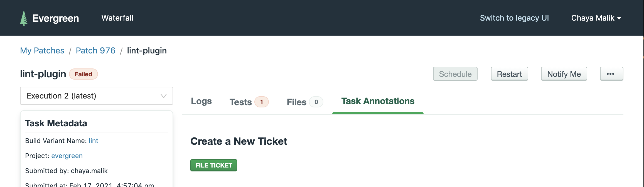
Task: Open the Chaya Malik user dropdown
Action: click(593, 18)
